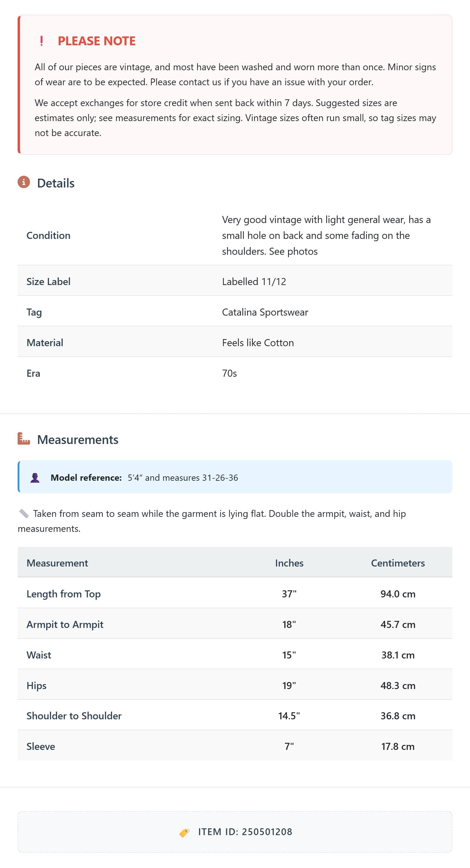Image resolution: width=470 pixels, height=868 pixels.
Task: Select the Item ID 250501208 text
Action: pos(245,832)
